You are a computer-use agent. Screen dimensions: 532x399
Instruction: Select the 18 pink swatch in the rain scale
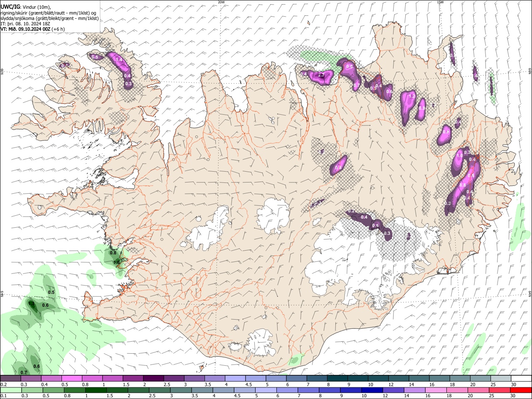(458, 390)
